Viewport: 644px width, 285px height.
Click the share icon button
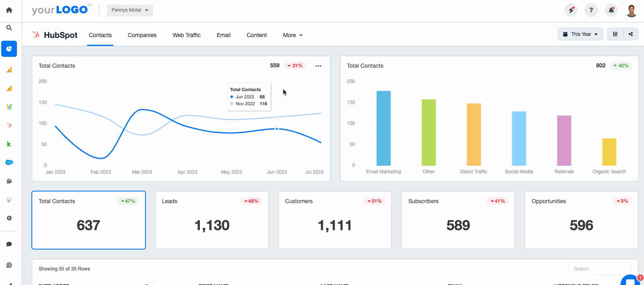point(631,34)
